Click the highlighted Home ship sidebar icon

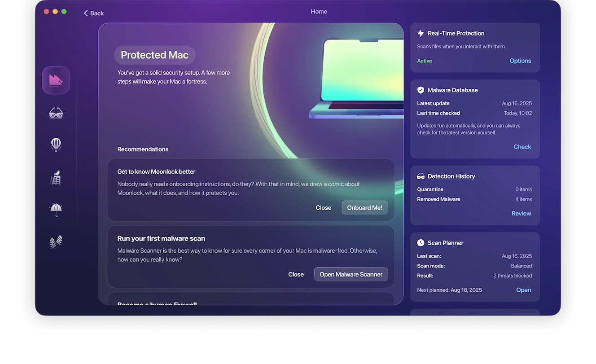tap(56, 80)
